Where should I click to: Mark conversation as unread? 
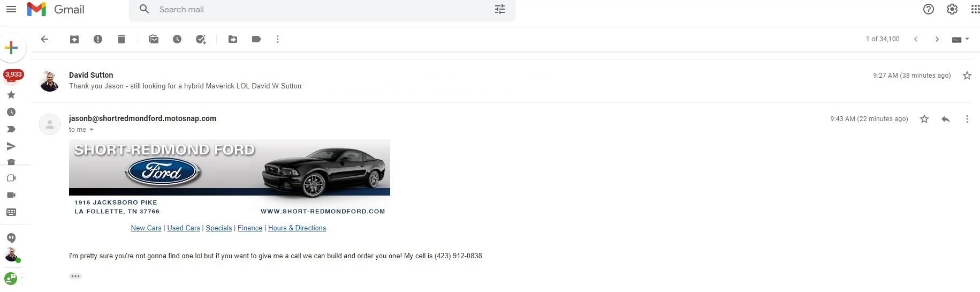154,39
